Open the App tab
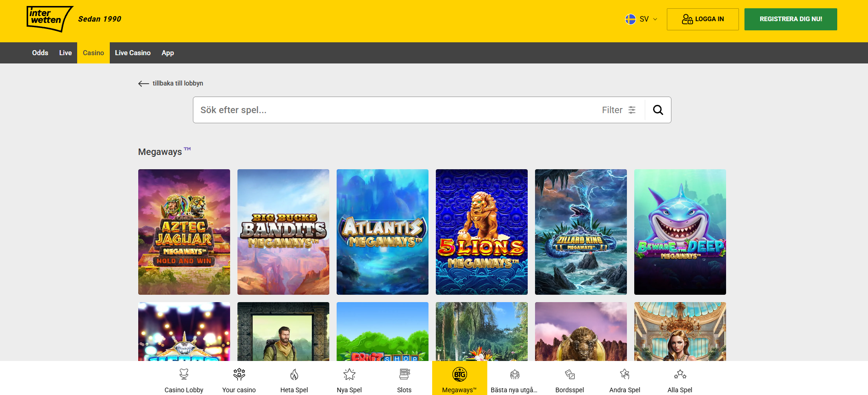 click(x=168, y=53)
